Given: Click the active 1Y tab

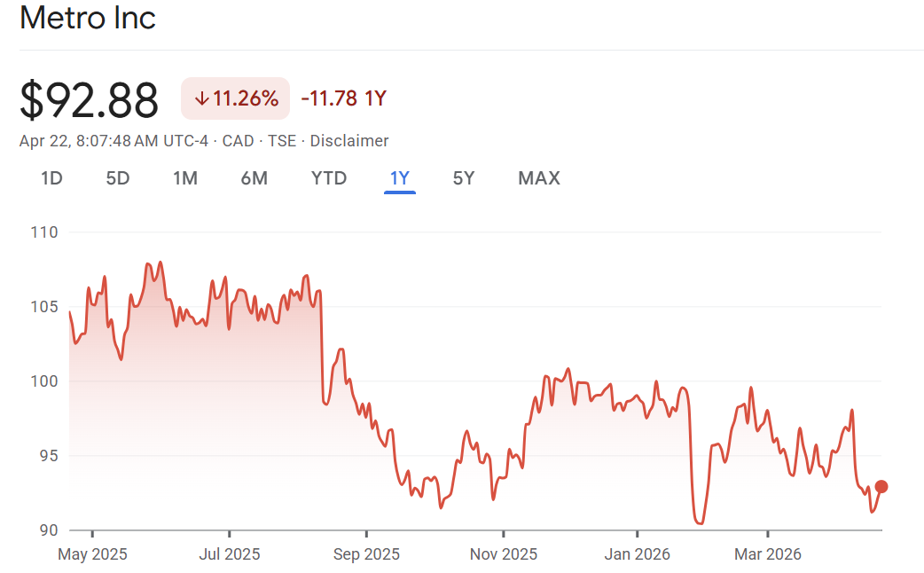Looking at the screenshot, I should point(400,178).
